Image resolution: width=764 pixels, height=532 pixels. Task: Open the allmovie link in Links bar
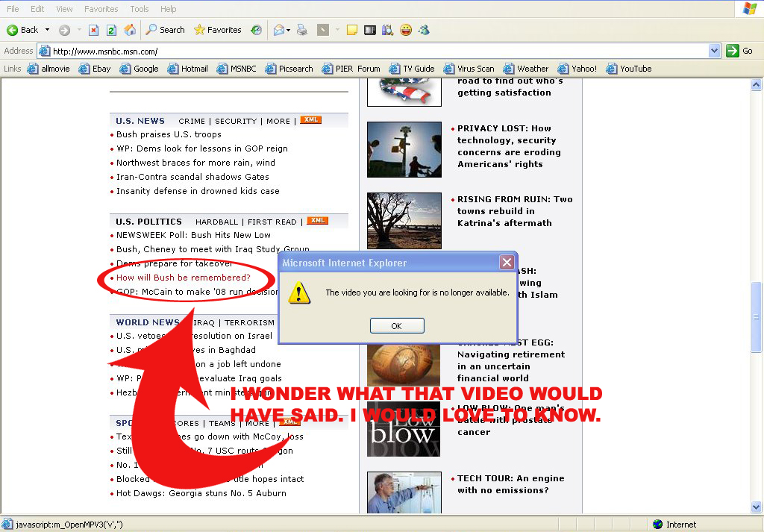(48, 69)
